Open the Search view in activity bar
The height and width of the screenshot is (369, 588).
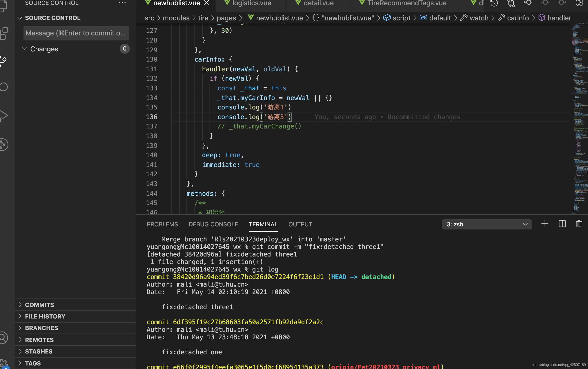click(x=3, y=87)
